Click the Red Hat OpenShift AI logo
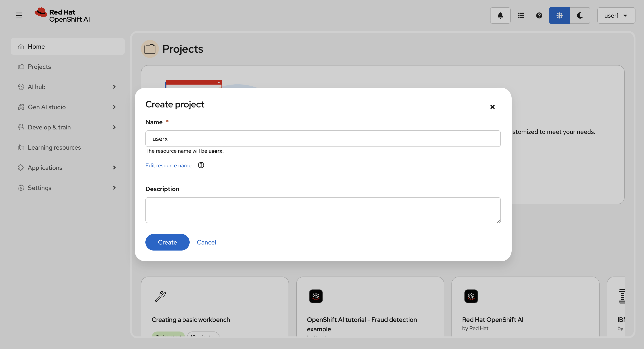Screen dimensions: 644x349 coord(63,15)
